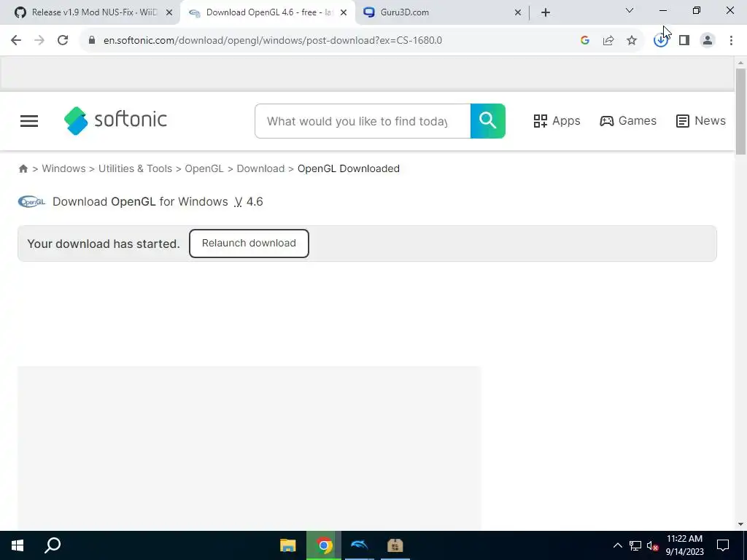
Task: Open Softonic hamburger menu
Action: [x=29, y=121]
